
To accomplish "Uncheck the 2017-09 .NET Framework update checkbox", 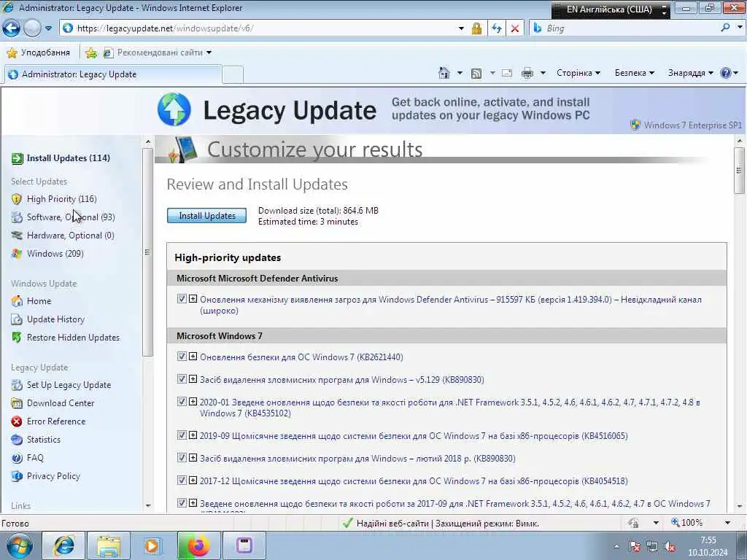I will coord(182,503).
